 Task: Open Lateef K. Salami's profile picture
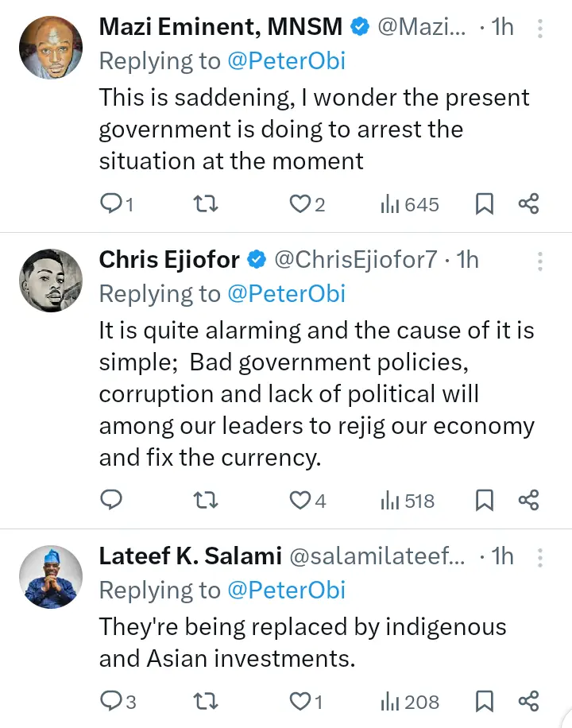point(51,577)
